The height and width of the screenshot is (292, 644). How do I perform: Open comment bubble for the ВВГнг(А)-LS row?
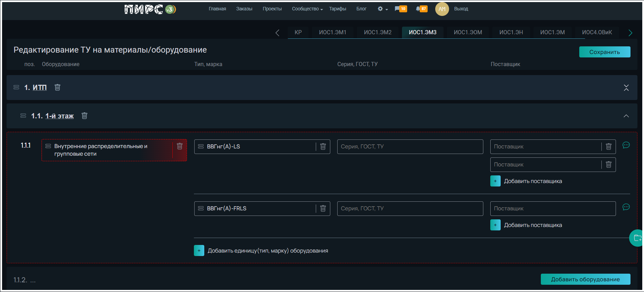[626, 145]
